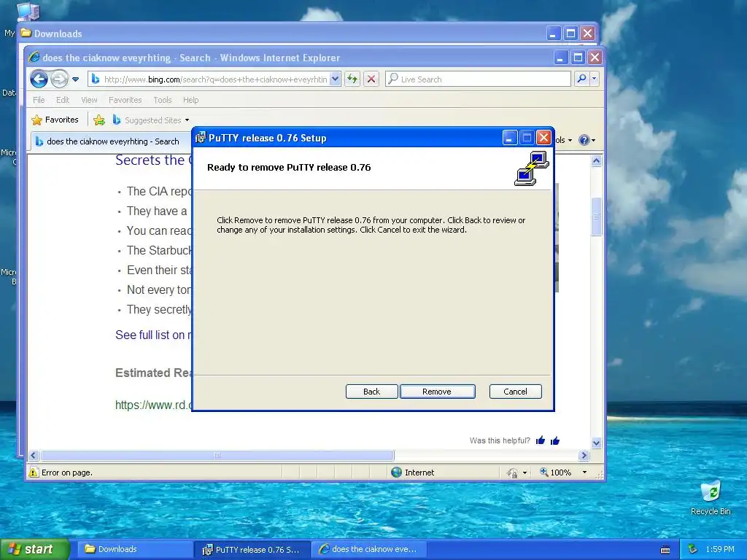The image size is (747, 560).
Task: Open the dropdown next to the lock icon
Action: tap(525, 472)
